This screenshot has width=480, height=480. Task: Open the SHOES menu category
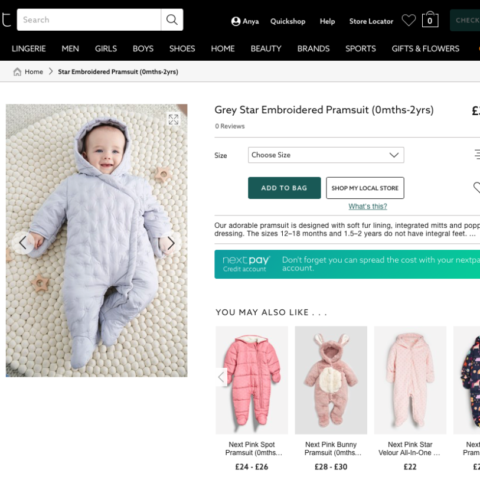pos(182,49)
